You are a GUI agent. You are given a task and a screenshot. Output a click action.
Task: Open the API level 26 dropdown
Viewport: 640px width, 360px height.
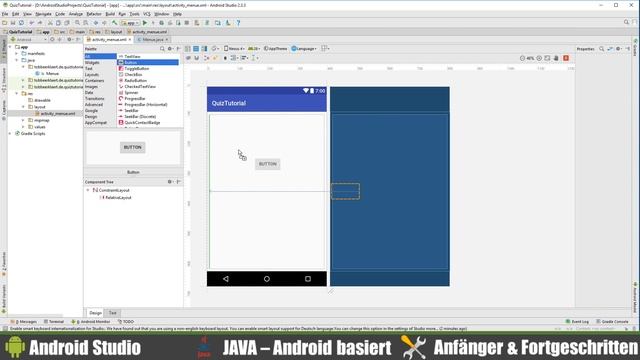point(254,49)
